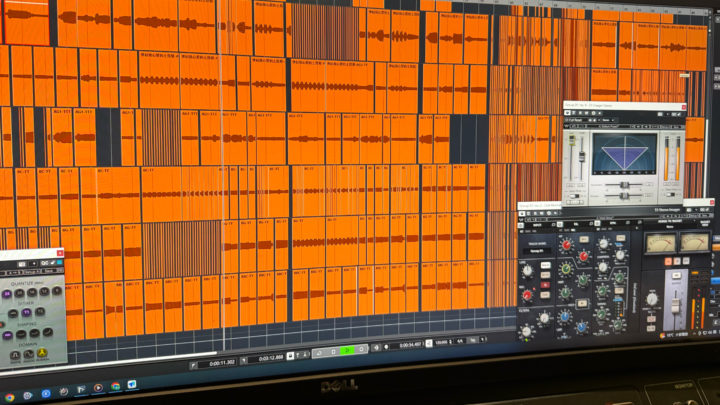This screenshot has width=720, height=405.
Task: Open Chrome from the Windows taskbar
Action: pyautogui.click(x=11, y=396)
